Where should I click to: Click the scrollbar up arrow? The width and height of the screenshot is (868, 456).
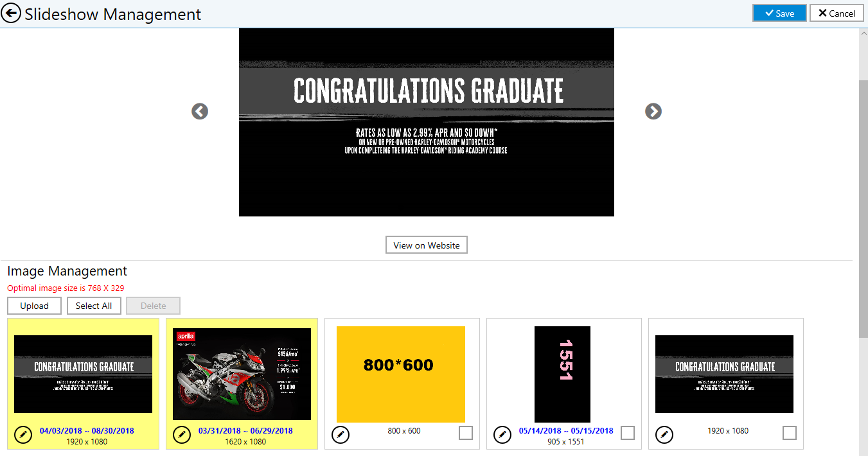coord(863,33)
